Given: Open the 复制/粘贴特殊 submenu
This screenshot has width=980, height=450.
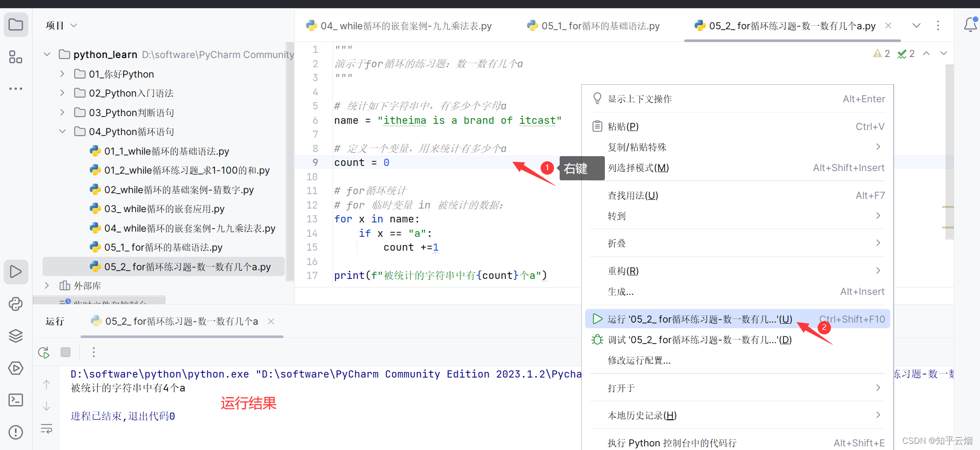Looking at the screenshot, I should click(737, 147).
